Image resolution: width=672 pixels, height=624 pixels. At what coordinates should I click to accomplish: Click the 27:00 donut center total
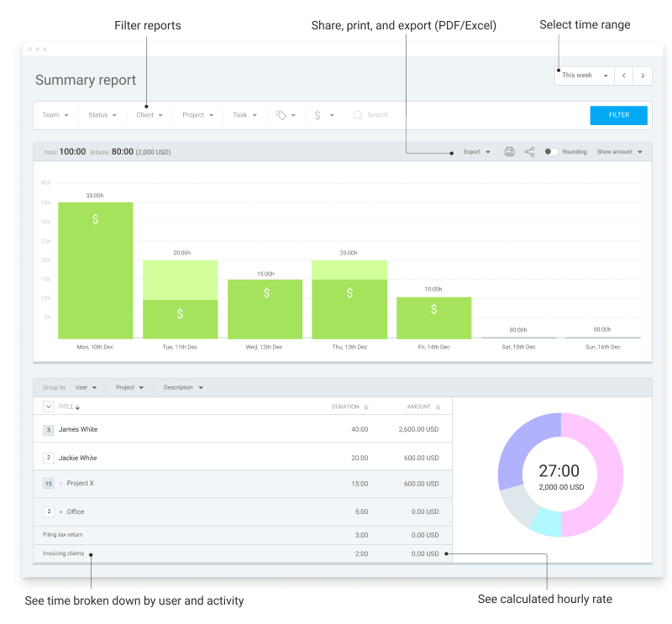(x=559, y=470)
